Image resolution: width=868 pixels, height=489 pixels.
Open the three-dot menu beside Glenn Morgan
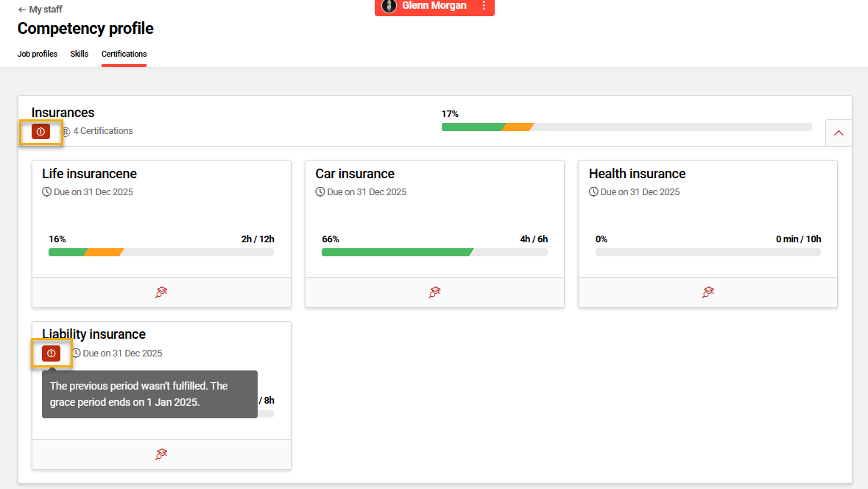point(484,6)
